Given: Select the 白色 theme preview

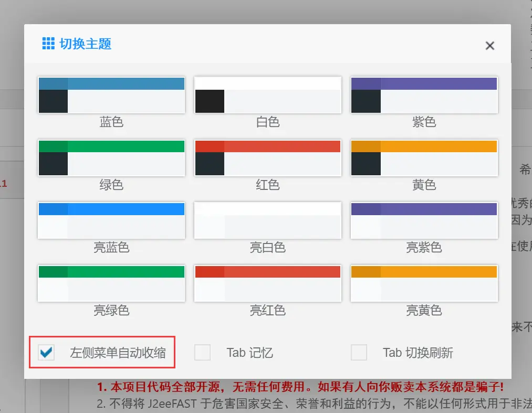Looking at the screenshot, I should [x=268, y=95].
